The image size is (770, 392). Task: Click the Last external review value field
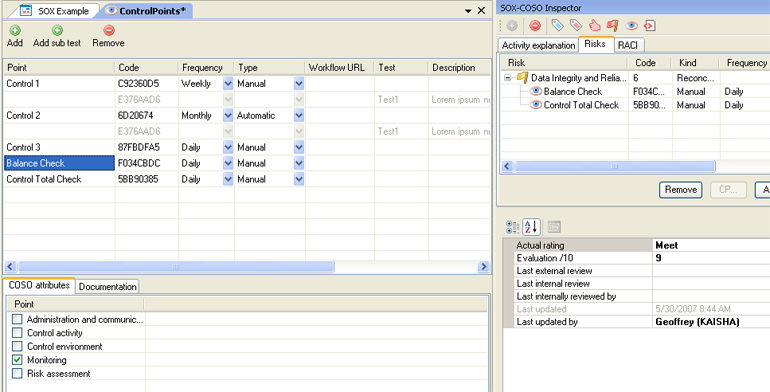pyautogui.click(x=711, y=271)
